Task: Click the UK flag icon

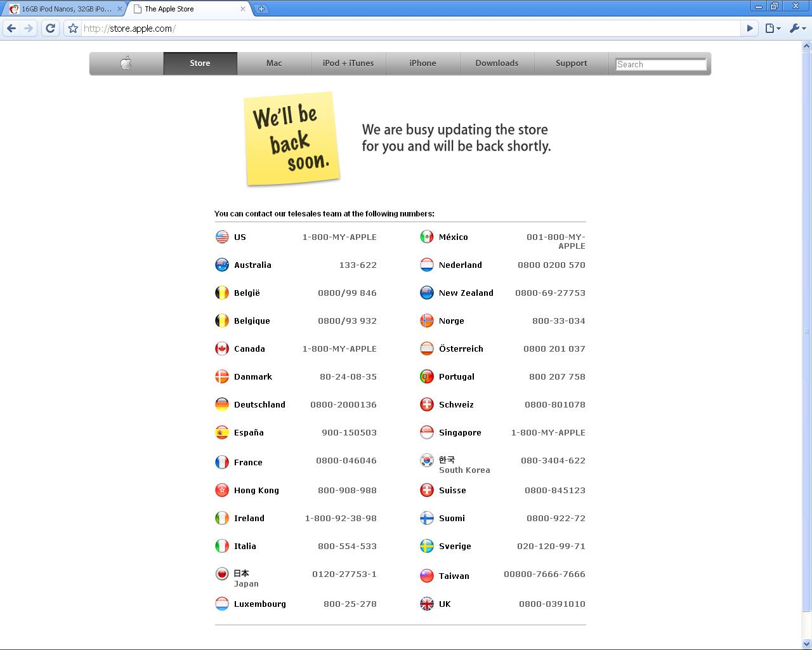Action: pyautogui.click(x=427, y=604)
